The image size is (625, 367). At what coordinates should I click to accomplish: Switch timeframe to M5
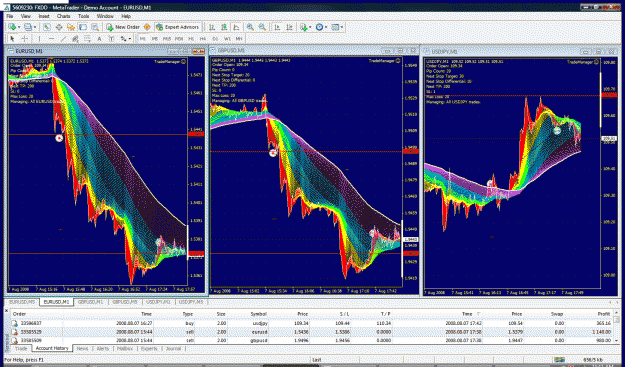tap(155, 39)
